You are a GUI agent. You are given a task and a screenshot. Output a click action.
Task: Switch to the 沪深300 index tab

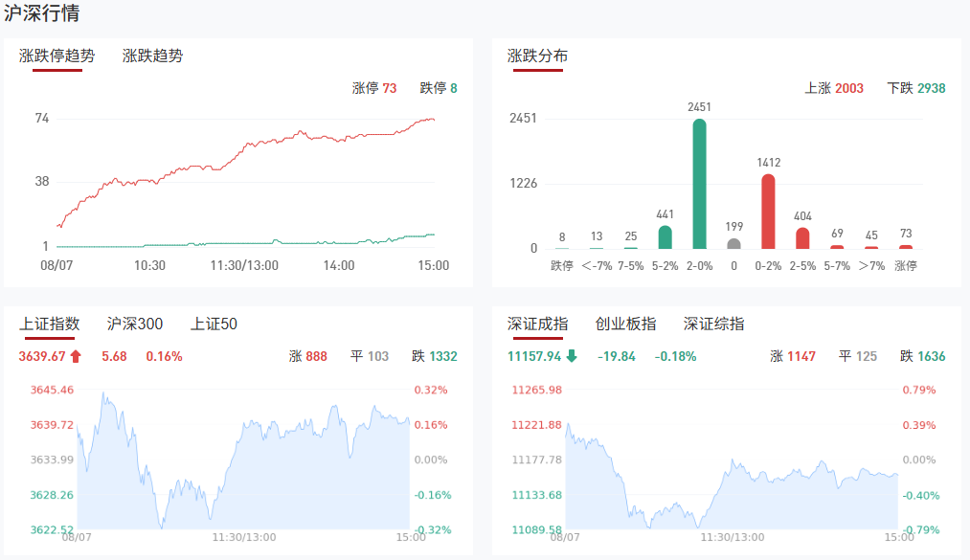tap(135, 324)
